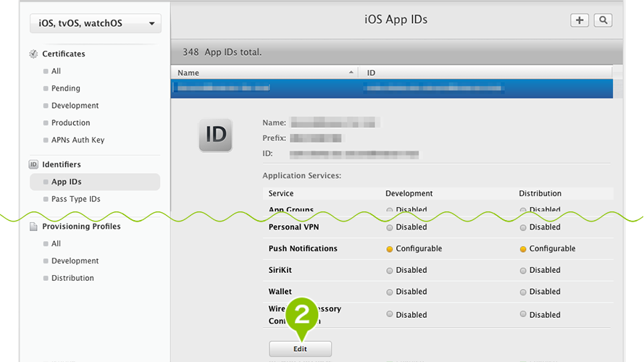Click the Service column header
The width and height of the screenshot is (644, 362).
click(281, 193)
